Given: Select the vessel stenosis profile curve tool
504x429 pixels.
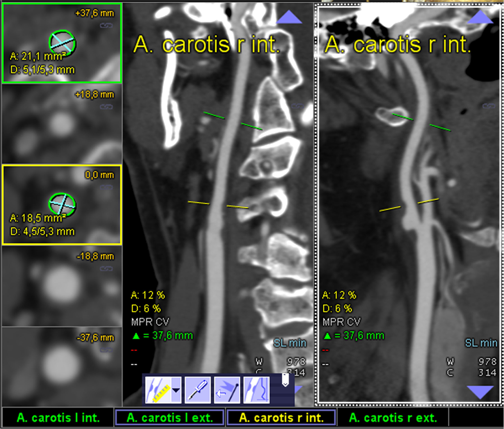Looking at the screenshot, I should click(256, 390).
